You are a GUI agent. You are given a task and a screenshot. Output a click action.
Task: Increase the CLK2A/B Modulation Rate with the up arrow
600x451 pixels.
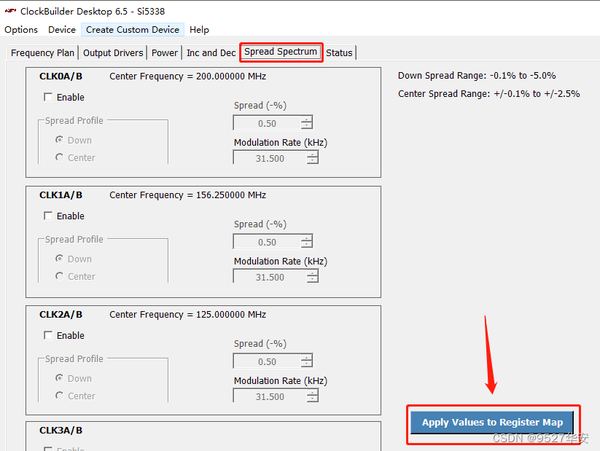[x=312, y=393]
